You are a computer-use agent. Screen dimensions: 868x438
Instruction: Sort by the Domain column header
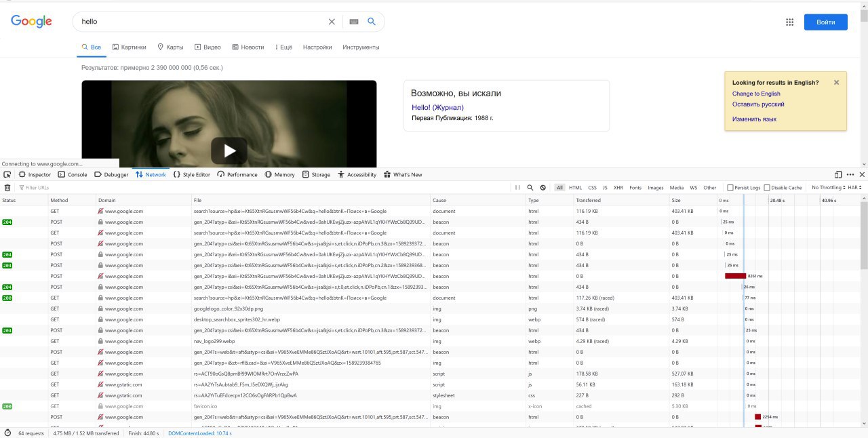[x=144, y=200]
